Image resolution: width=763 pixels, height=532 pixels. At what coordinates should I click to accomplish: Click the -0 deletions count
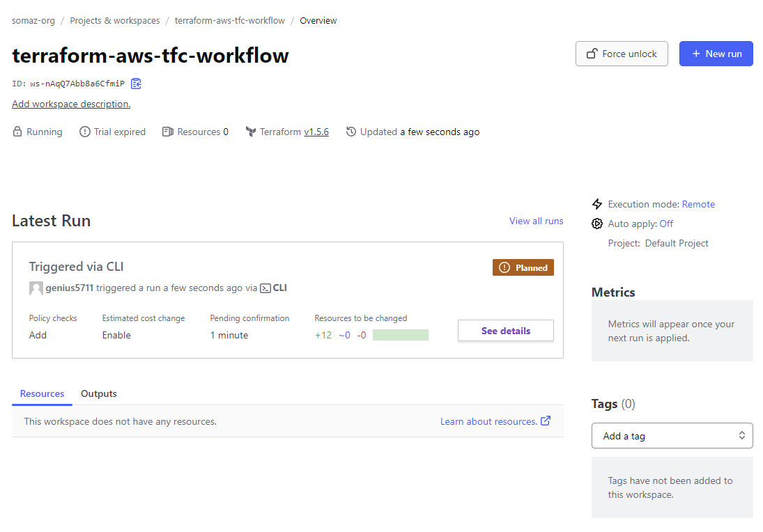pyautogui.click(x=362, y=335)
